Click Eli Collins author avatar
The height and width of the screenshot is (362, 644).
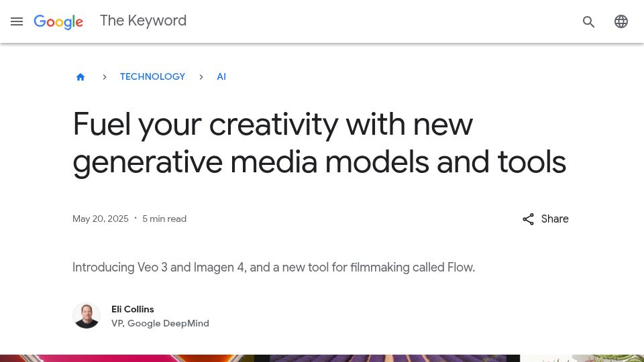[x=87, y=316]
